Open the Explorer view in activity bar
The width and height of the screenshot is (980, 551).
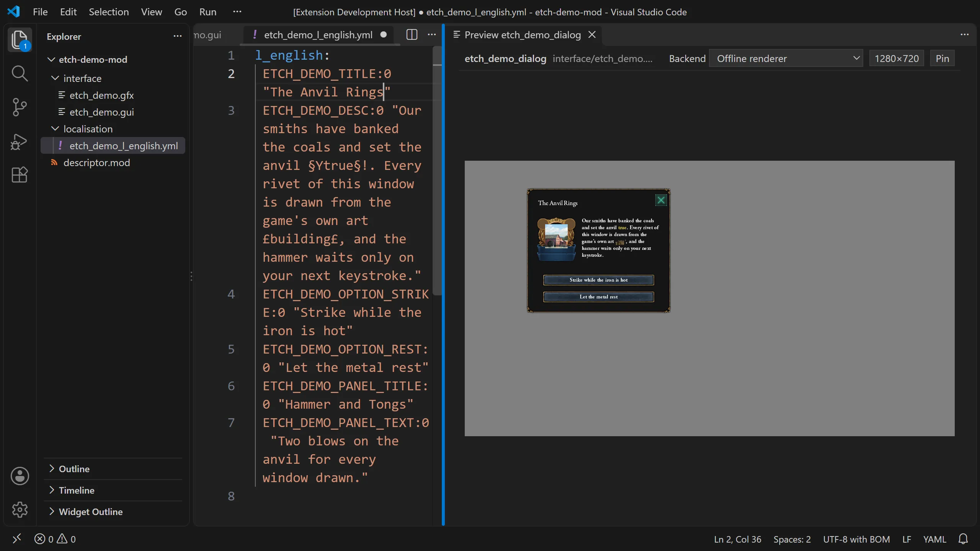[x=20, y=40]
